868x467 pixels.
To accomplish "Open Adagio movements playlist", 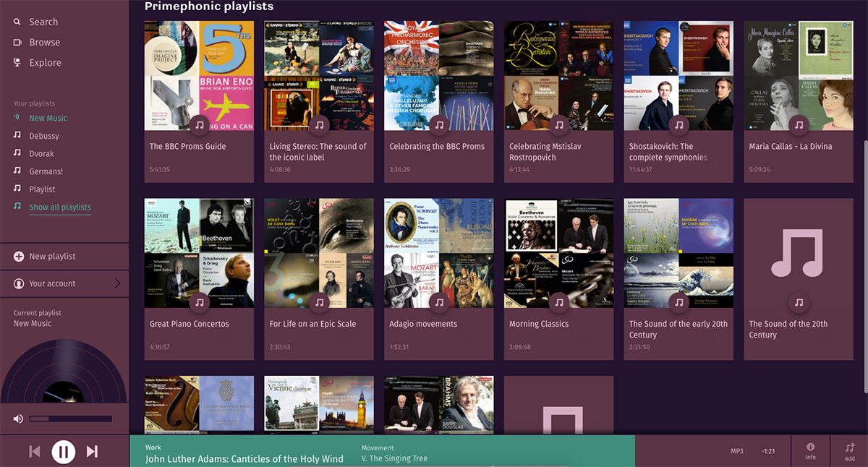I will coord(423,324).
